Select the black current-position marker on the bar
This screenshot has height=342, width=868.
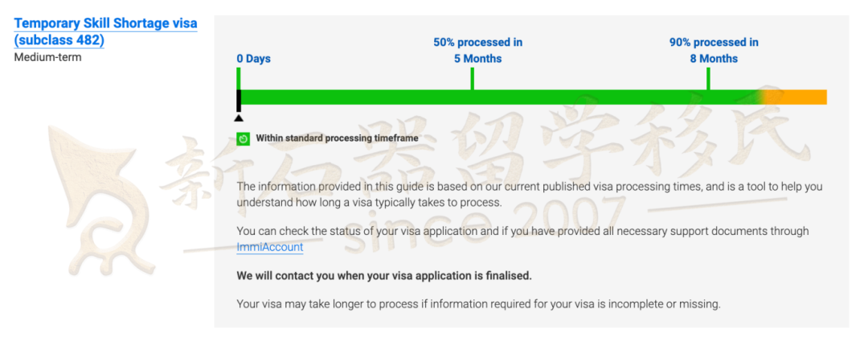point(239,101)
